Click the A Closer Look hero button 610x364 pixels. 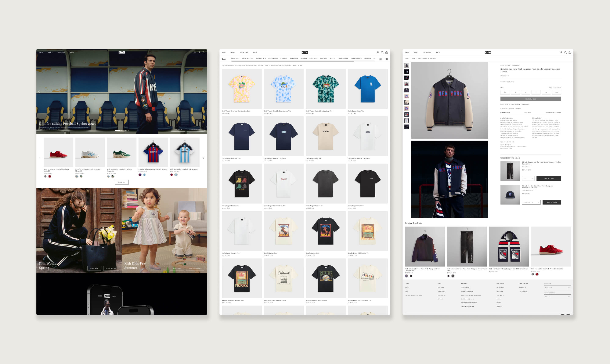pyautogui.click(x=195, y=129)
